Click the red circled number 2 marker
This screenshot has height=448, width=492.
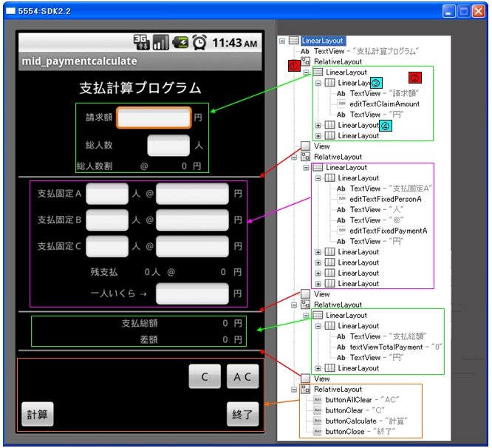(415, 78)
